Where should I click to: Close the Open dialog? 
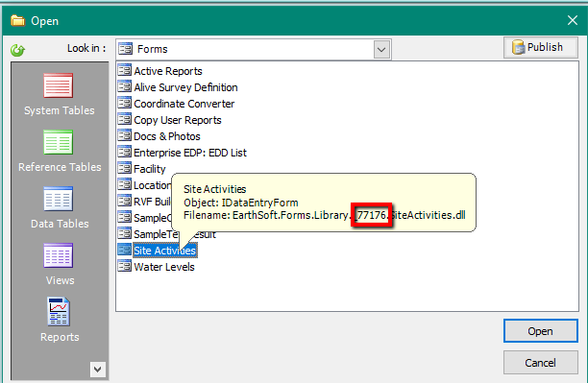click(573, 20)
